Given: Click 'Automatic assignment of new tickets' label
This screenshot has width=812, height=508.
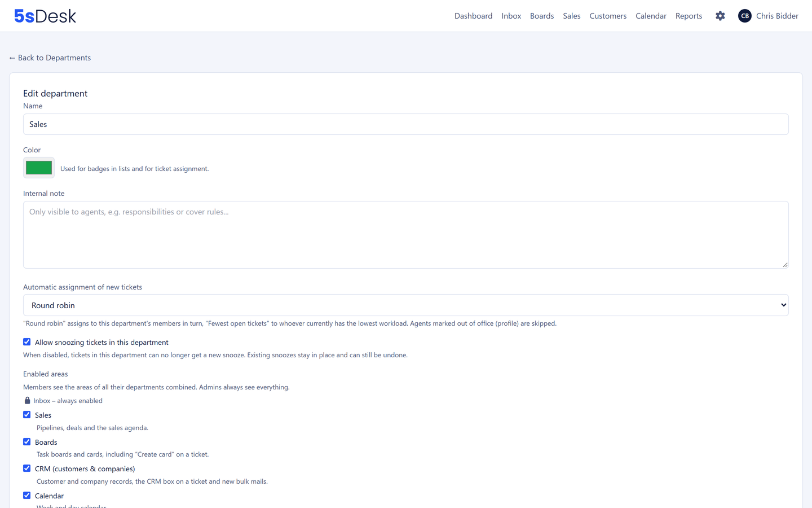Looking at the screenshot, I should pyautogui.click(x=82, y=287).
